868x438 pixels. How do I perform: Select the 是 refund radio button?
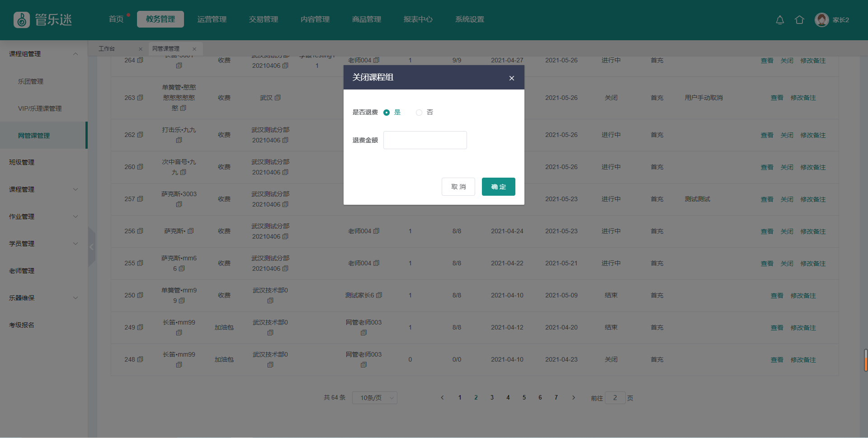pyautogui.click(x=387, y=113)
